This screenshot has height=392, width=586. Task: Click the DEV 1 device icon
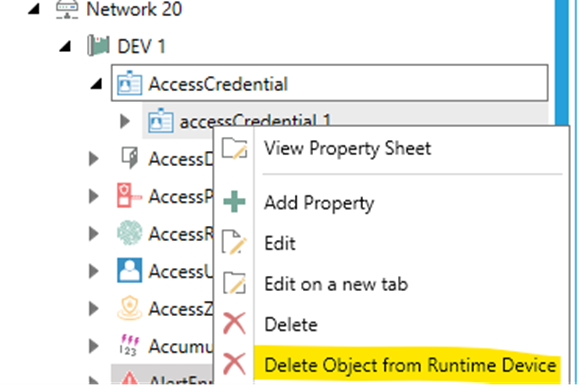pos(98,46)
